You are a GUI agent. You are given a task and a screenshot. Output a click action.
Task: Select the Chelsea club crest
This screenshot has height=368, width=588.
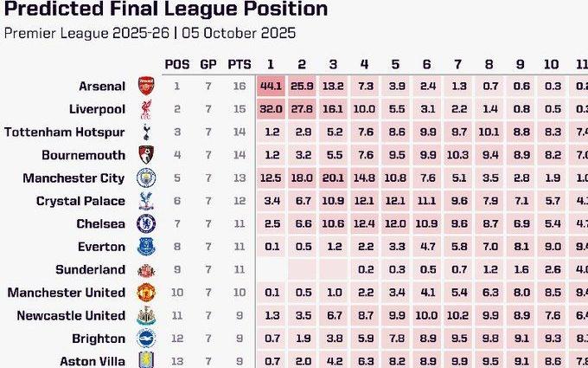tap(146, 223)
